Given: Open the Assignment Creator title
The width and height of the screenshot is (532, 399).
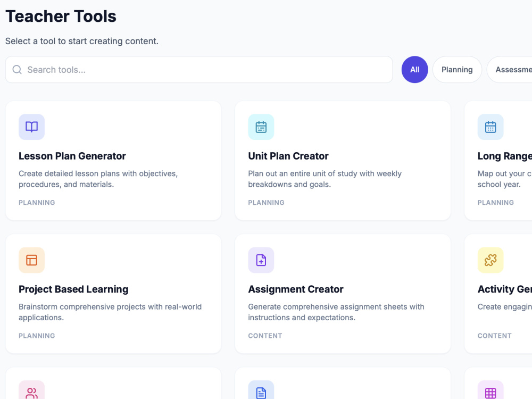Looking at the screenshot, I should pos(295,289).
